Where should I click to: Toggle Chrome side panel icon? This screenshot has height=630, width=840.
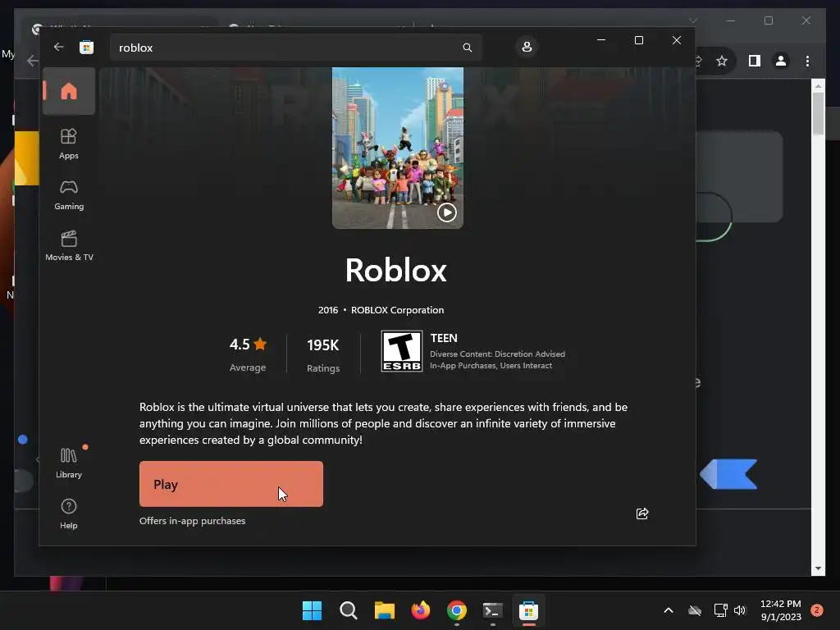pyautogui.click(x=755, y=61)
